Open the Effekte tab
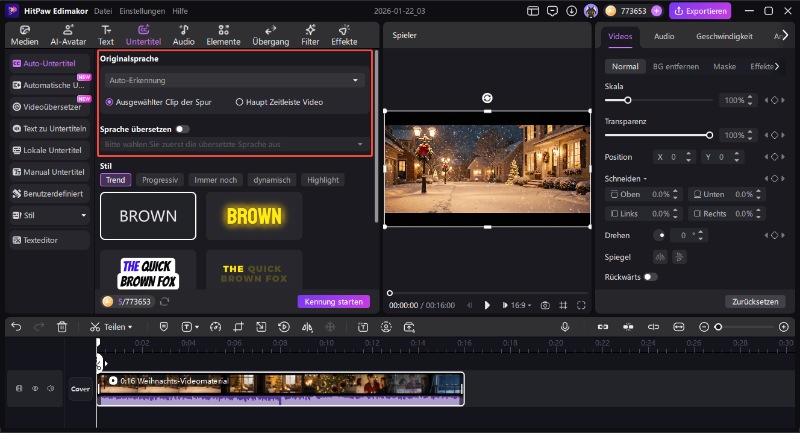Viewport: 800px width, 433px height. coord(344,35)
